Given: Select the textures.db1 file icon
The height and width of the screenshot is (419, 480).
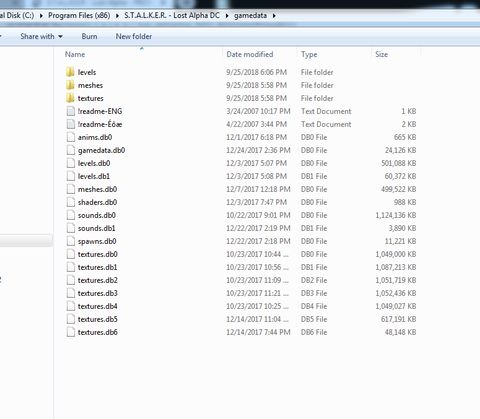Looking at the screenshot, I should pyautogui.click(x=71, y=267).
